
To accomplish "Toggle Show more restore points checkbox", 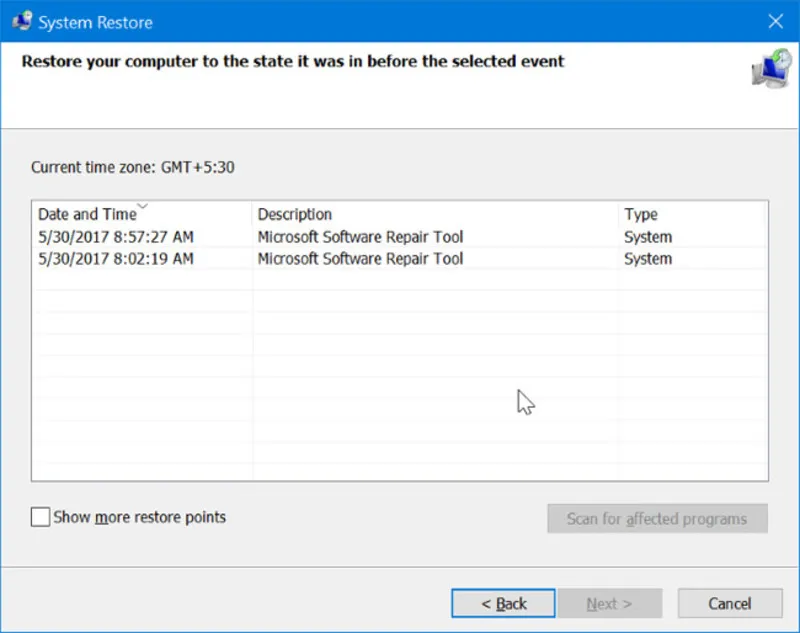I will click(40, 517).
